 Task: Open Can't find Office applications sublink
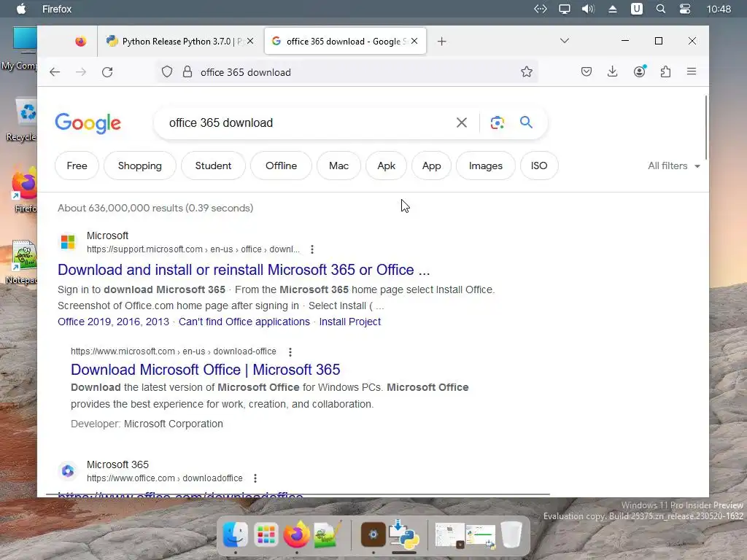pos(244,322)
